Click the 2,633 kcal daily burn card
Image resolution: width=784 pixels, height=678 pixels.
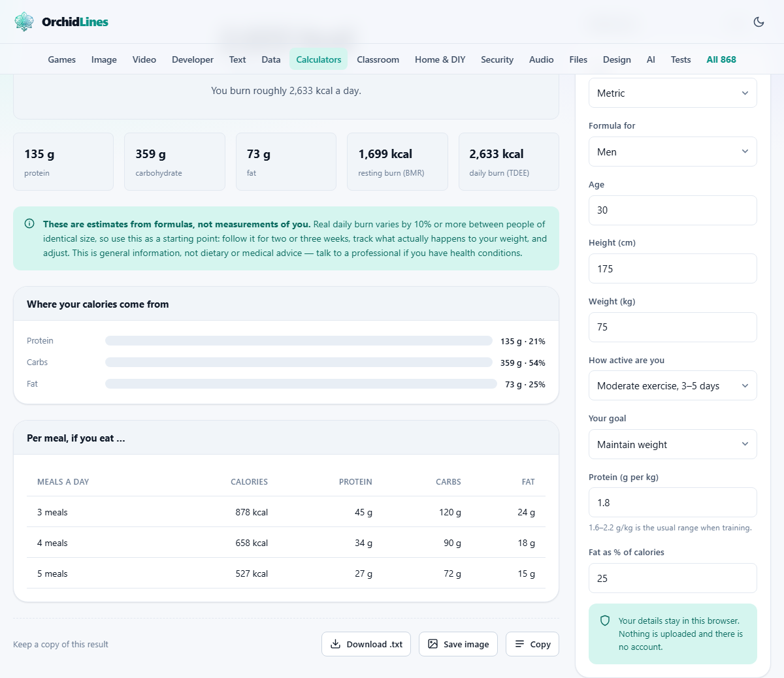(509, 162)
